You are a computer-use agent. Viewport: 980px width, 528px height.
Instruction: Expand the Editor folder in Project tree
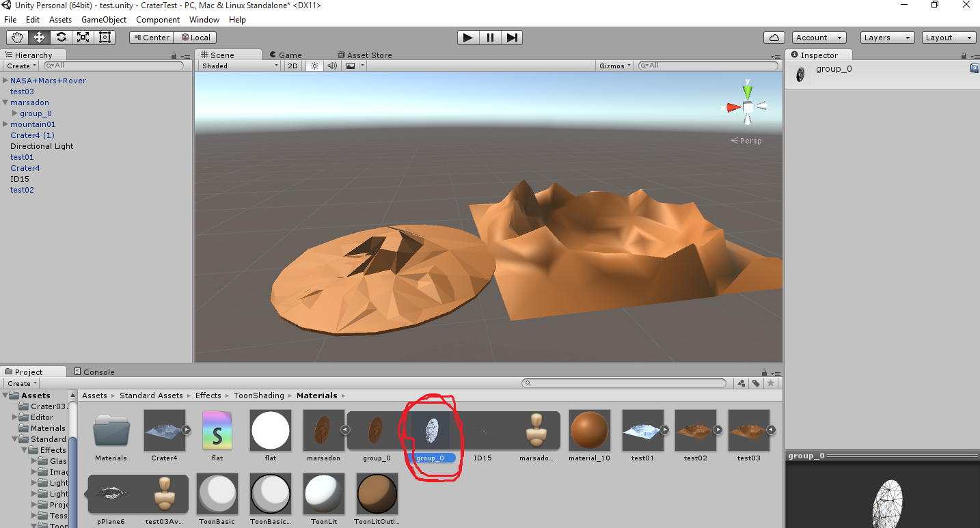tap(15, 417)
